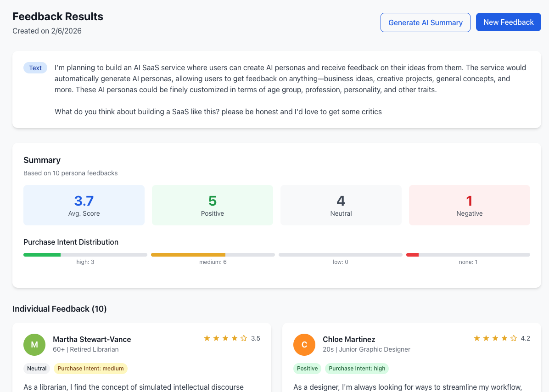This screenshot has height=392, width=549.
Task: Click the Summary section heading
Action: coord(42,160)
